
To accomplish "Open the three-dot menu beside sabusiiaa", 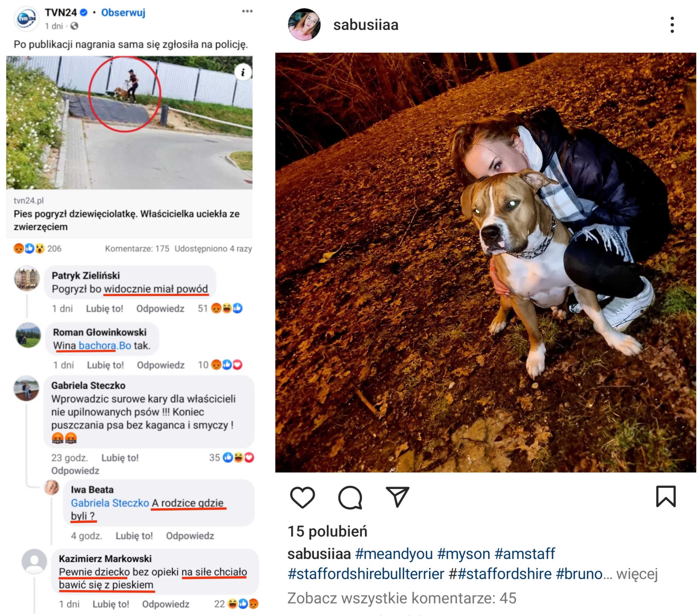I will point(672,25).
